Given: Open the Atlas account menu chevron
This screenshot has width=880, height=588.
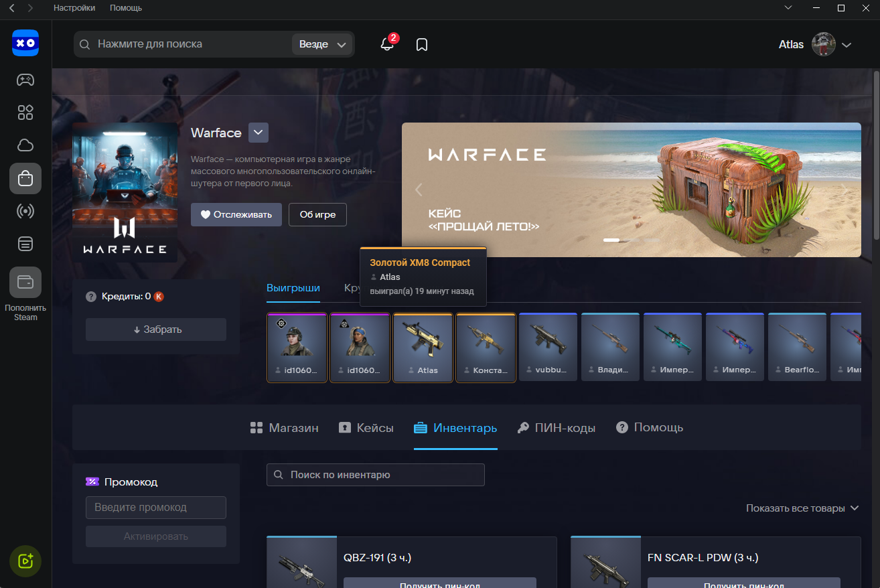Looking at the screenshot, I should [847, 45].
